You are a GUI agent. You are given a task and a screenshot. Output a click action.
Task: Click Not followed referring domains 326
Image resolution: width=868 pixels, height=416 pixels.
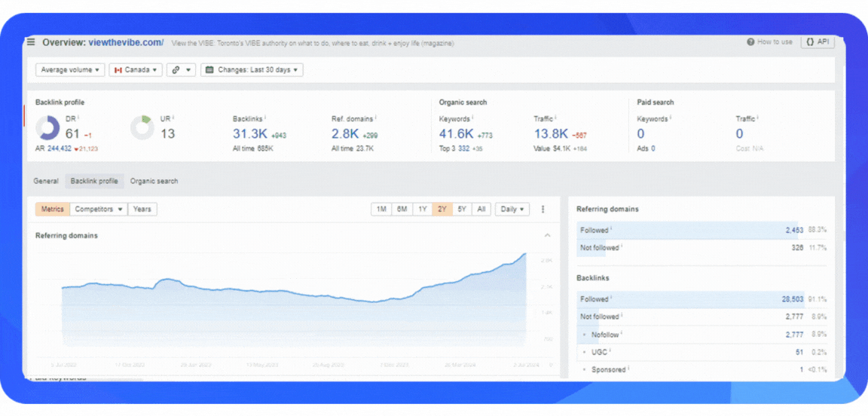tap(797, 248)
